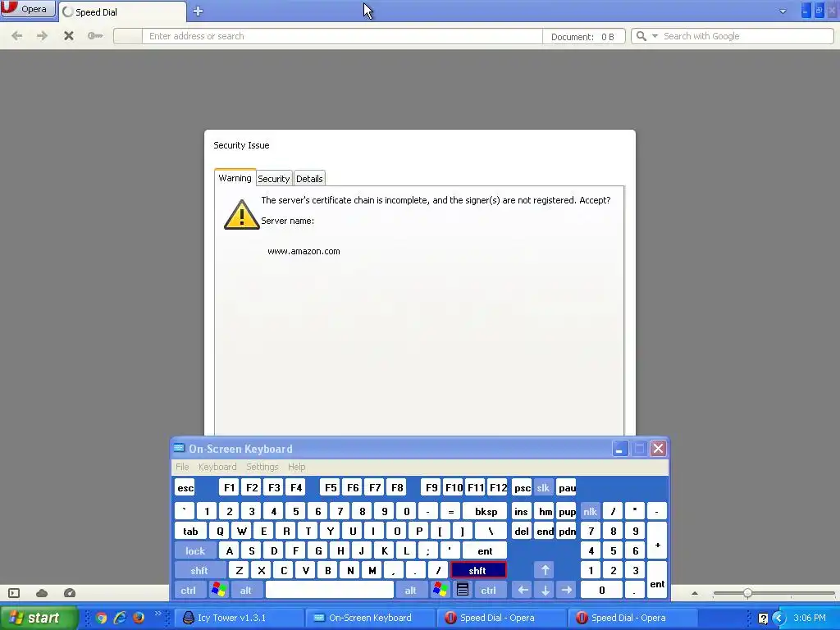Toggle the highlighted right shft key
840x630 pixels.
point(478,571)
